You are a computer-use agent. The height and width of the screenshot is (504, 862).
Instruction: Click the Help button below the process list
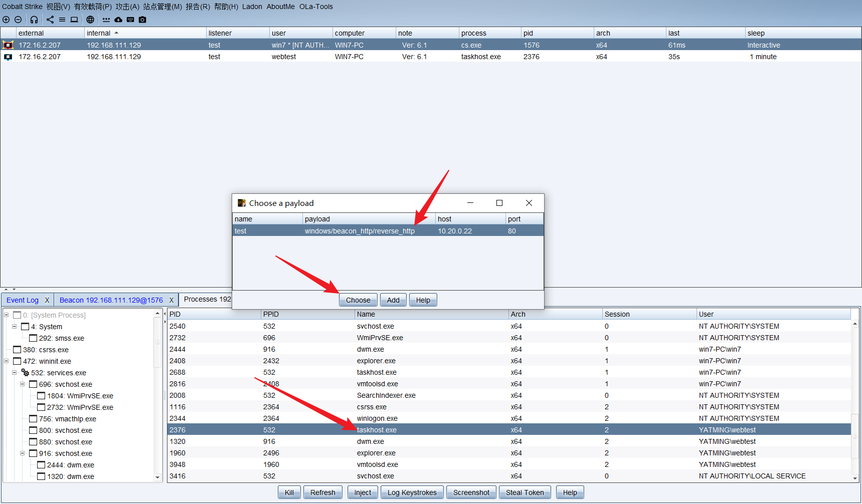click(570, 492)
